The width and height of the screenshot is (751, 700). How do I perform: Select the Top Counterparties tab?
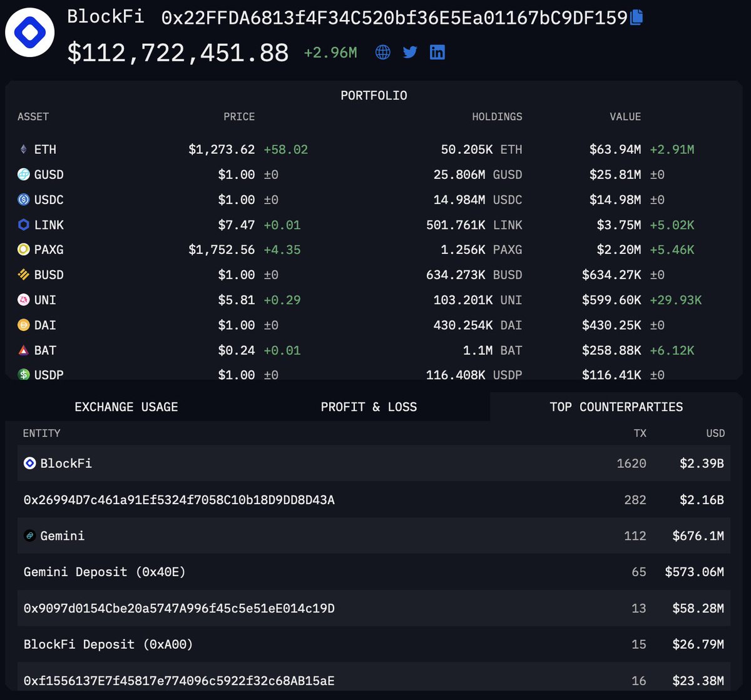click(616, 407)
